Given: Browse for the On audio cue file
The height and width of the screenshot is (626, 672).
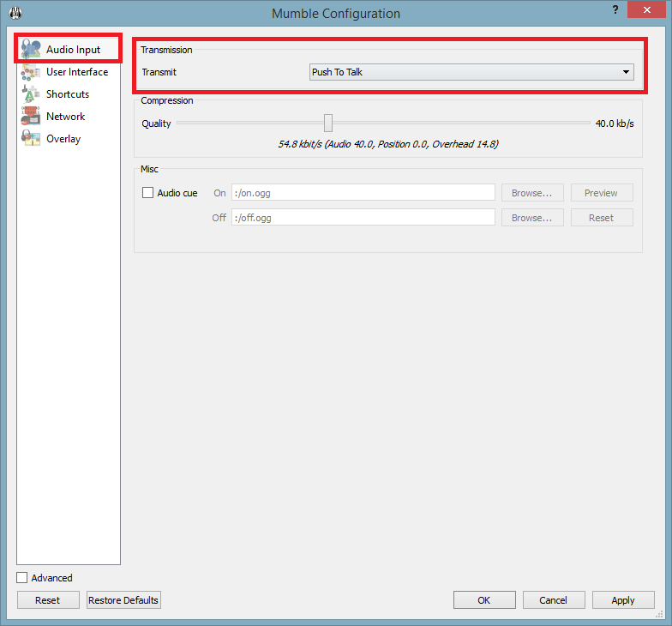Looking at the screenshot, I should 532,193.
